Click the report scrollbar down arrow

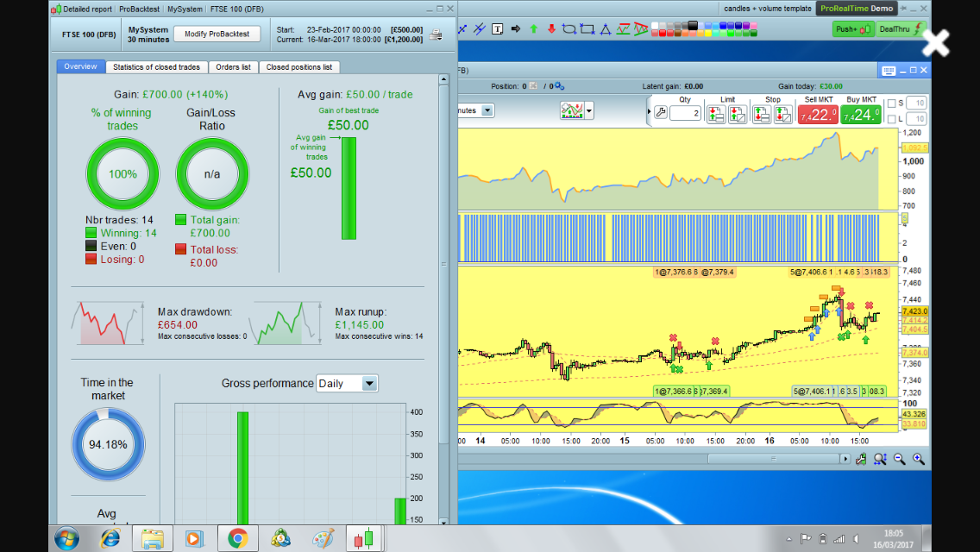coord(443,521)
